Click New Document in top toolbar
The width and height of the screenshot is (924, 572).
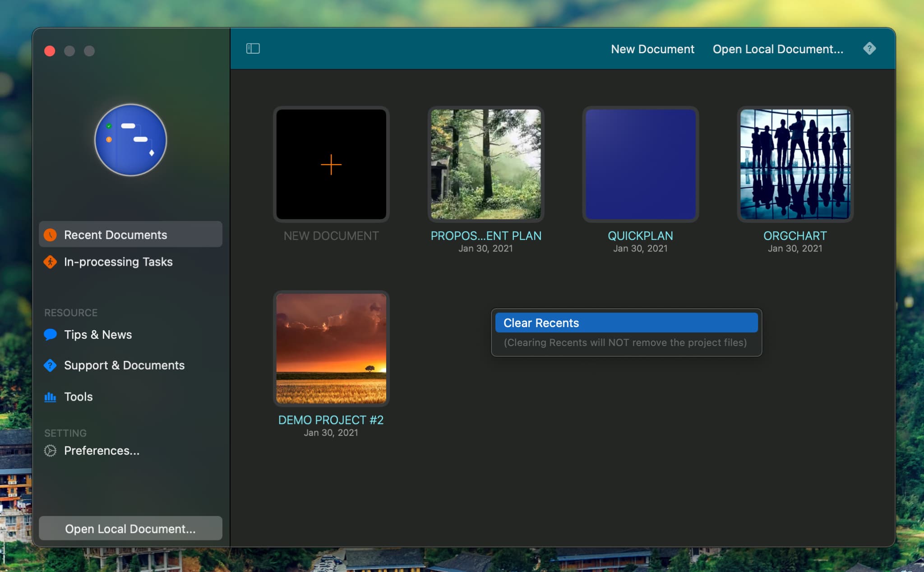[652, 49]
